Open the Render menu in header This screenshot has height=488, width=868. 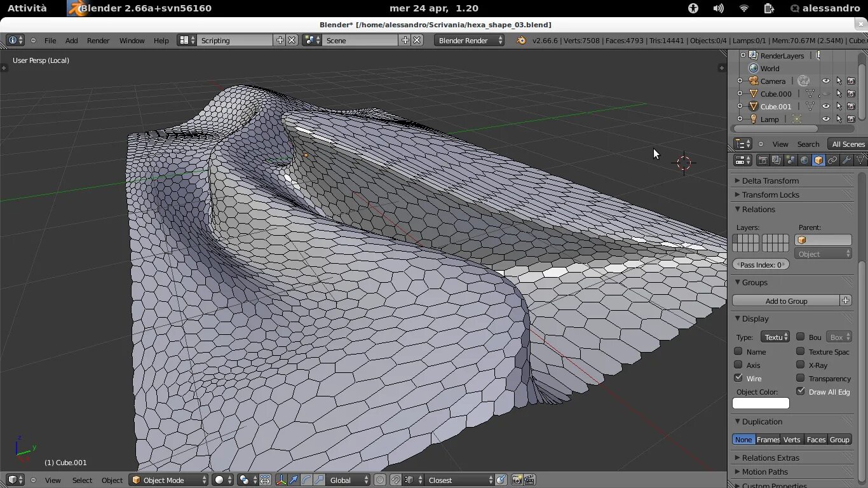[x=98, y=41]
